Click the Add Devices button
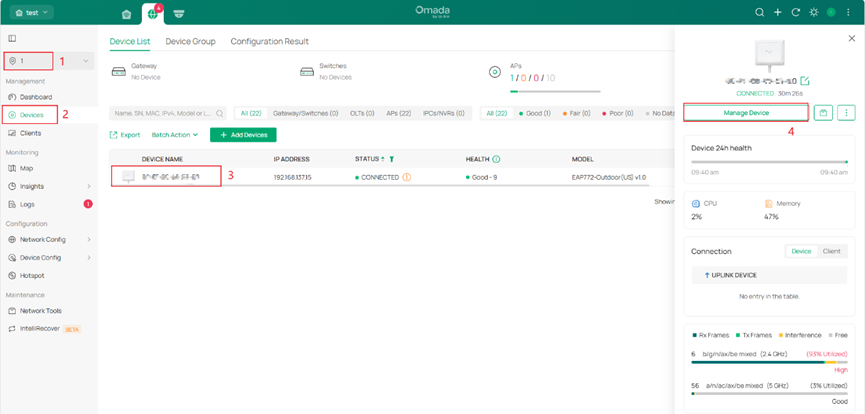Viewport: 865px width, 414px height. point(243,135)
